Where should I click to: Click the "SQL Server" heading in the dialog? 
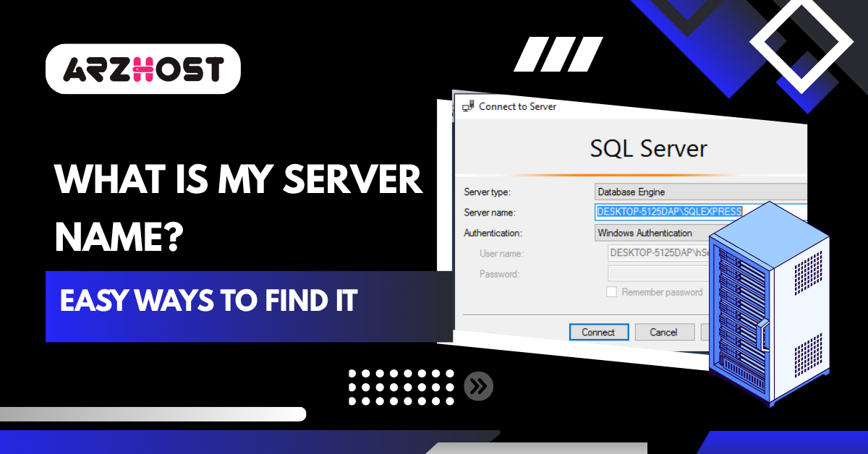(x=648, y=149)
